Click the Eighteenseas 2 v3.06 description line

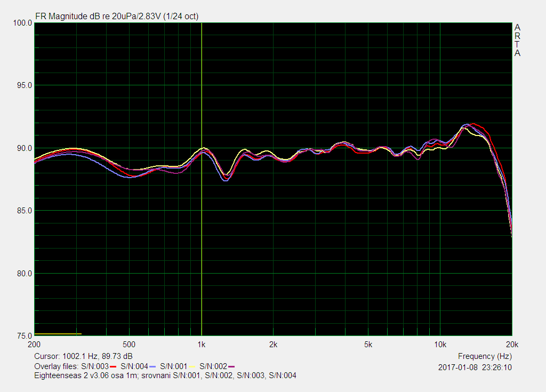tap(165, 375)
